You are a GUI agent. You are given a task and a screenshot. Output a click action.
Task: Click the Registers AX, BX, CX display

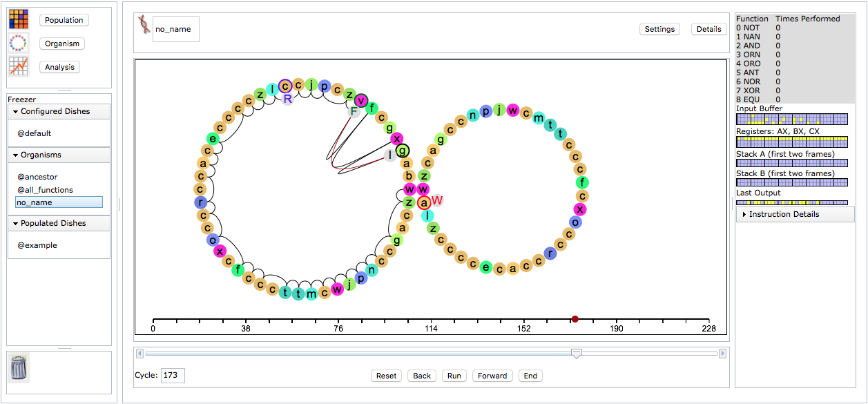point(791,142)
